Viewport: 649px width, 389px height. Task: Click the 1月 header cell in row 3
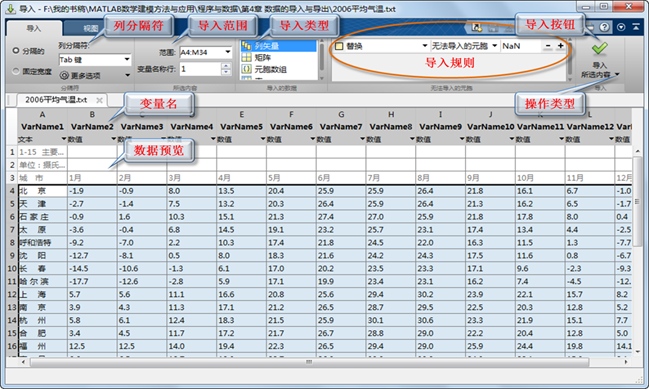coord(92,178)
